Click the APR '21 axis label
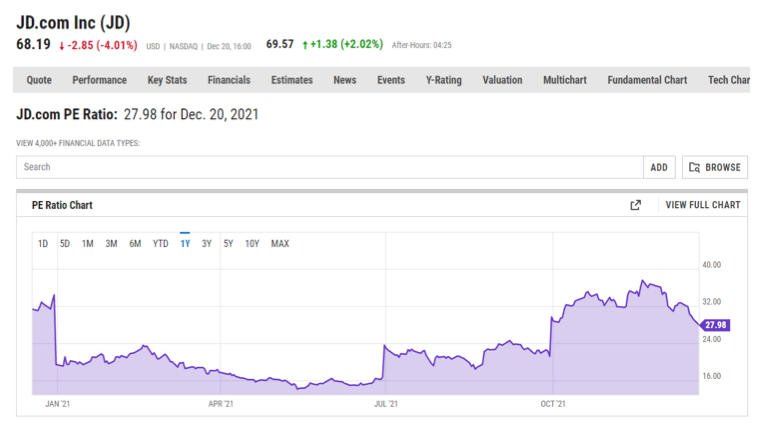Viewport: 758px width, 430px height. point(221,404)
